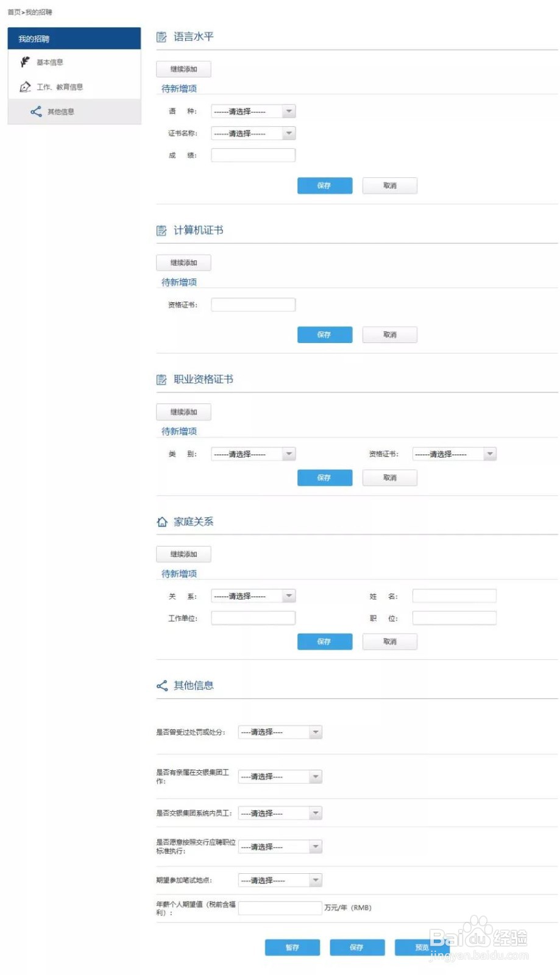Save the 家庭关系 entry
Screen dimensions: 560x975
point(325,642)
